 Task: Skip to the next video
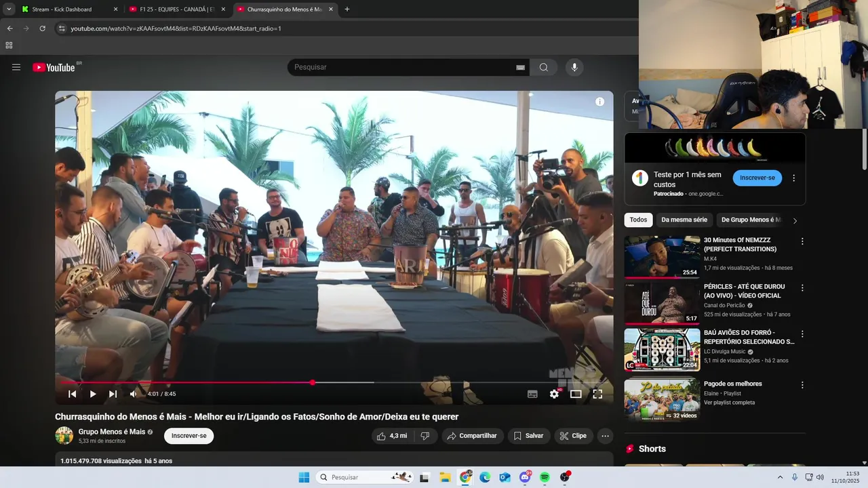pyautogui.click(x=113, y=394)
